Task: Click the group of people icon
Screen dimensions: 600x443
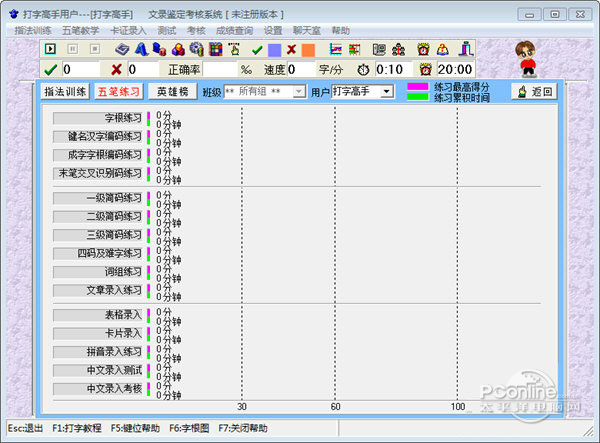Action: pyautogui.click(x=398, y=49)
